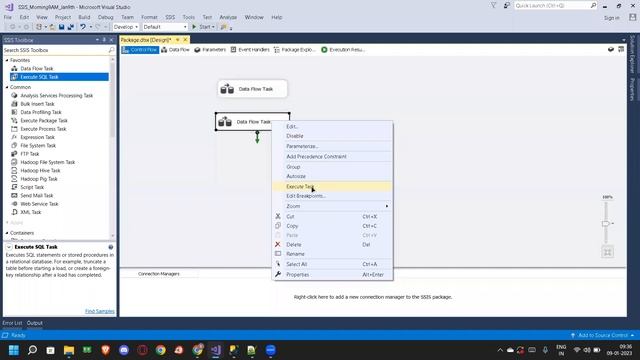Image resolution: width=640 pixels, height=360 pixels.
Task: Click the Execute Package Task icon
Action: point(14,120)
